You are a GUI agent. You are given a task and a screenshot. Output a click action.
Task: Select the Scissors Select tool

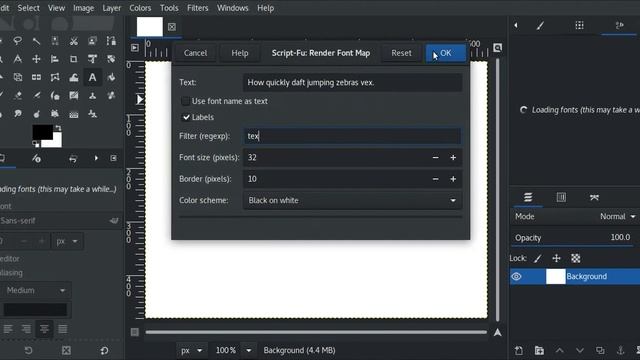(x=73, y=41)
